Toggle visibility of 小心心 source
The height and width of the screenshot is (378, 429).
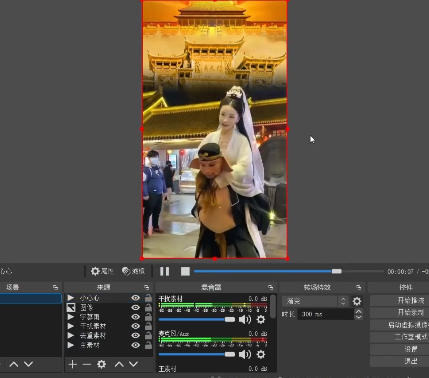[135, 298]
